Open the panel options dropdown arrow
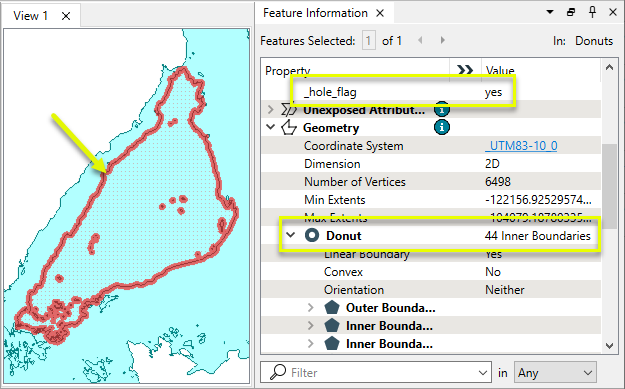Viewport: 625px width, 389px height. [550, 12]
